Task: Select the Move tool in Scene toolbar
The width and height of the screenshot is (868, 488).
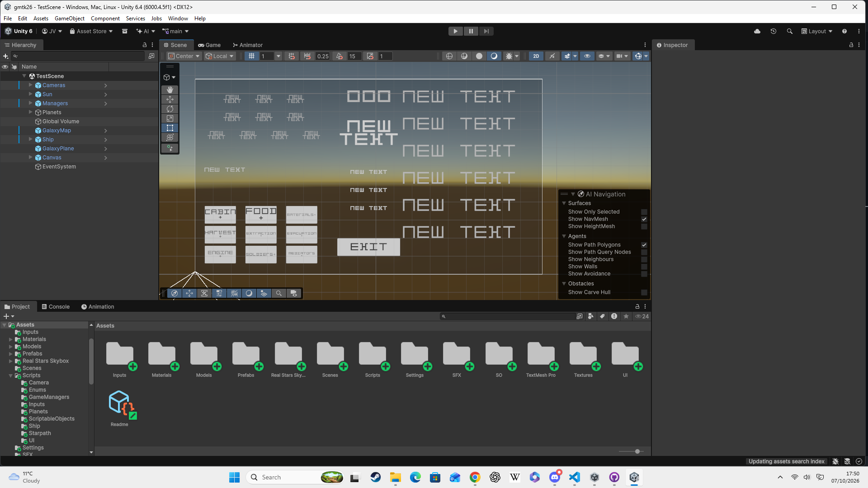Action: (170, 99)
